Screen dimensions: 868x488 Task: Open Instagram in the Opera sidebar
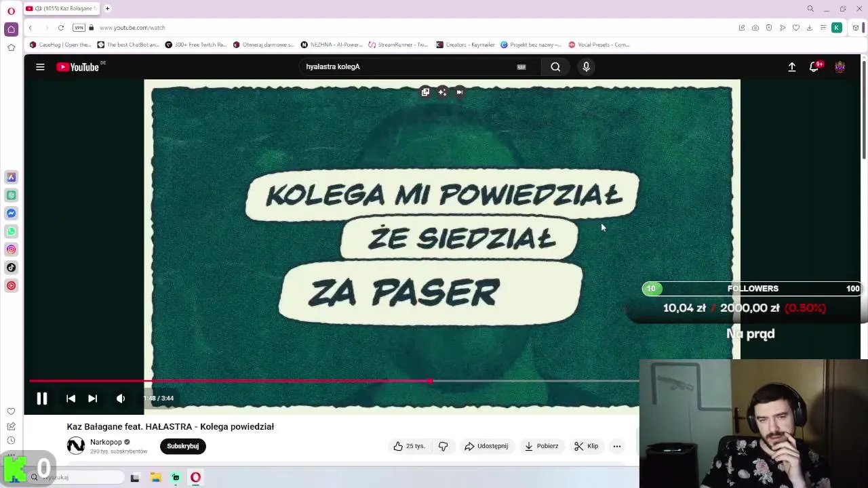click(12, 249)
